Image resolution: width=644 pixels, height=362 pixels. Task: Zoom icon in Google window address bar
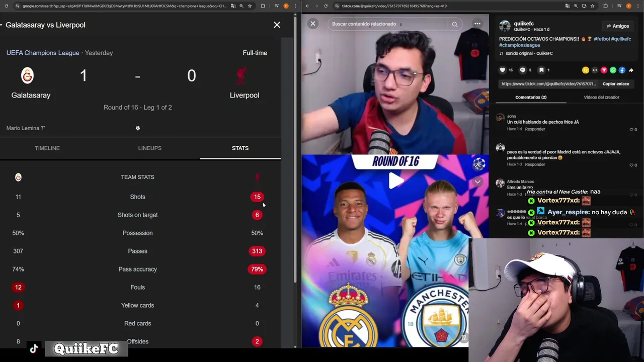tap(242, 6)
